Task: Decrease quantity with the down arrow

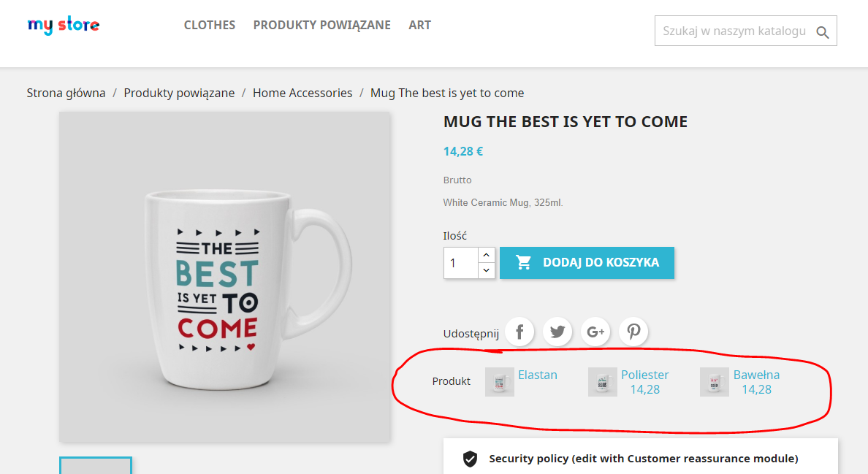Action: coord(487,271)
